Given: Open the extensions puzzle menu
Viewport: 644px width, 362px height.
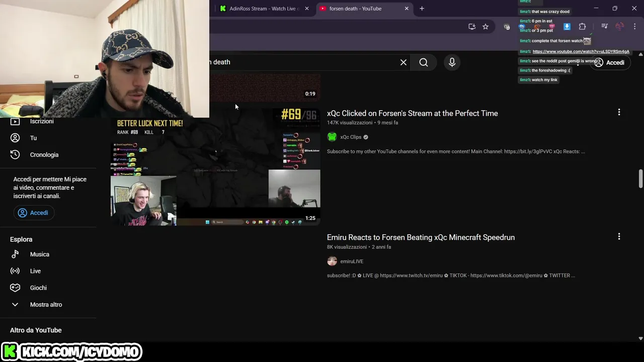Looking at the screenshot, I should (582, 27).
